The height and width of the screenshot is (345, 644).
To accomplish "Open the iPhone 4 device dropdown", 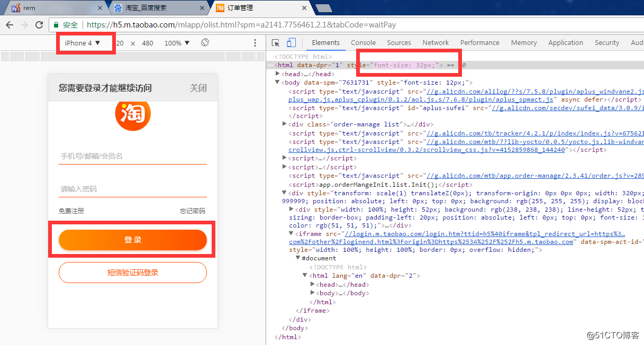I will tap(83, 43).
